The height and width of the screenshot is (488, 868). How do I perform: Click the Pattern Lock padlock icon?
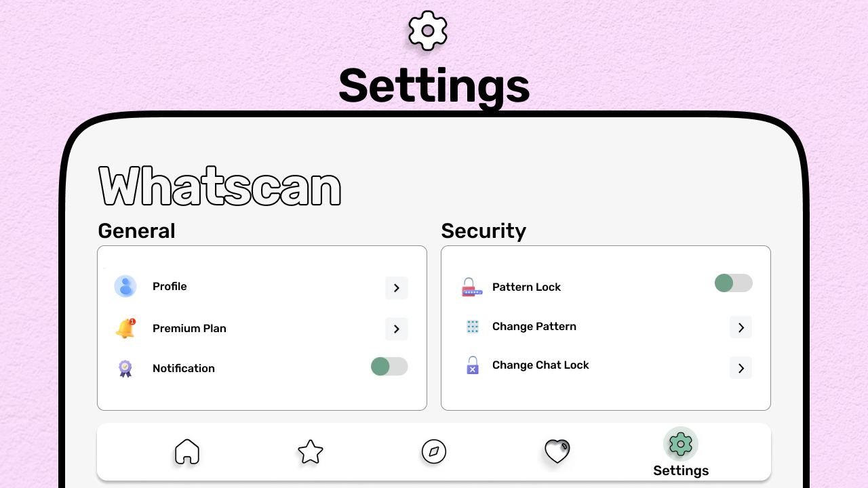pos(471,287)
